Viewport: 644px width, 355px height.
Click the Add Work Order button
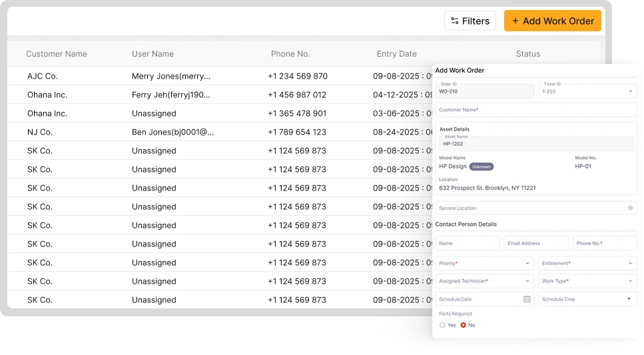coord(552,21)
